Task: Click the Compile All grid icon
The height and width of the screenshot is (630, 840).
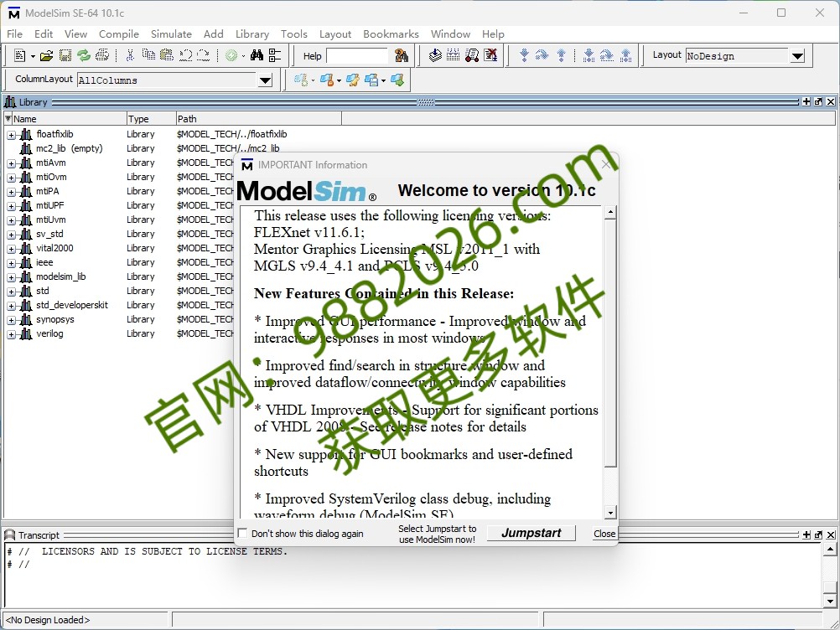Action: point(454,55)
